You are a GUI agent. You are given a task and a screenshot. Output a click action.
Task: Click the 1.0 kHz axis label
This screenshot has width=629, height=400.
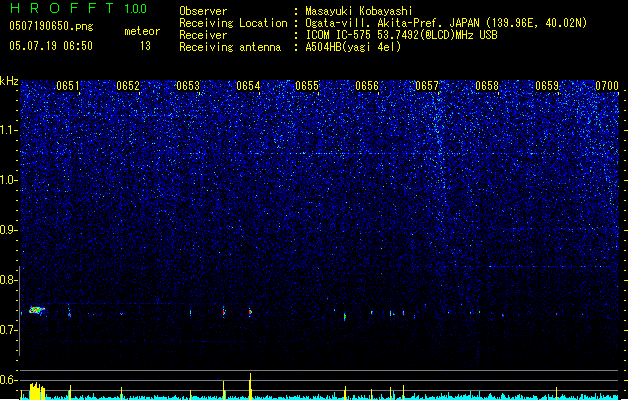pyautogui.click(x=9, y=180)
